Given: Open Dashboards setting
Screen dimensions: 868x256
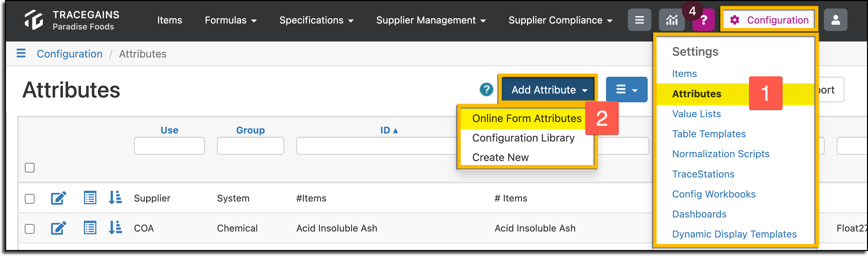Looking at the screenshot, I should coord(699,214).
